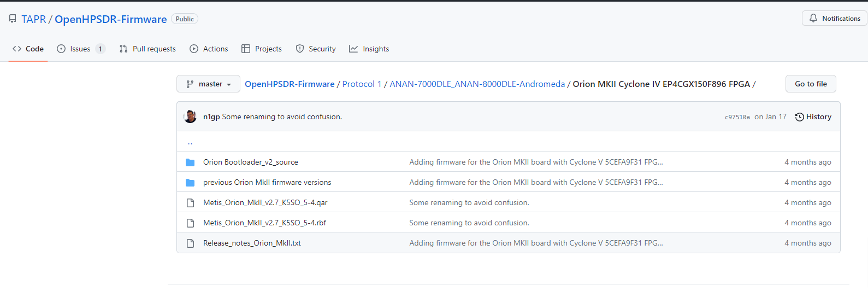
Task: Open the TAPR organization link
Action: [x=34, y=19]
